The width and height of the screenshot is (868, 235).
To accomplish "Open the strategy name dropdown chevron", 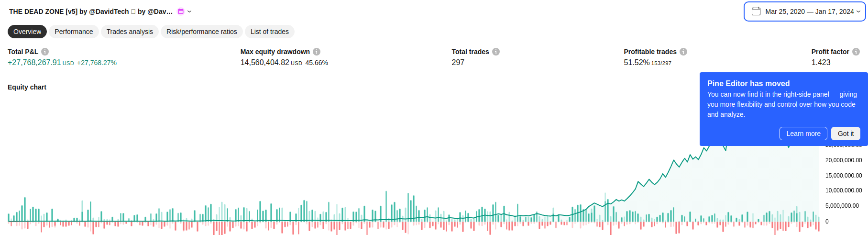I will 189,11.
